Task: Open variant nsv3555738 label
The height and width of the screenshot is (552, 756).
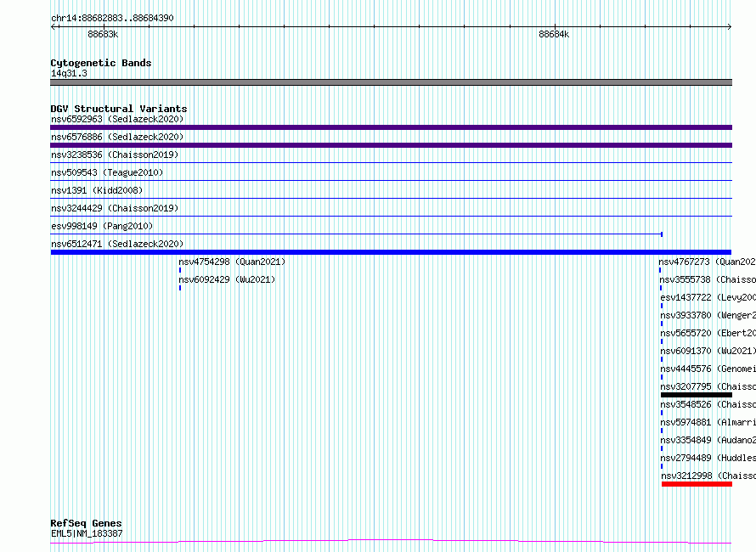Action: click(708, 279)
